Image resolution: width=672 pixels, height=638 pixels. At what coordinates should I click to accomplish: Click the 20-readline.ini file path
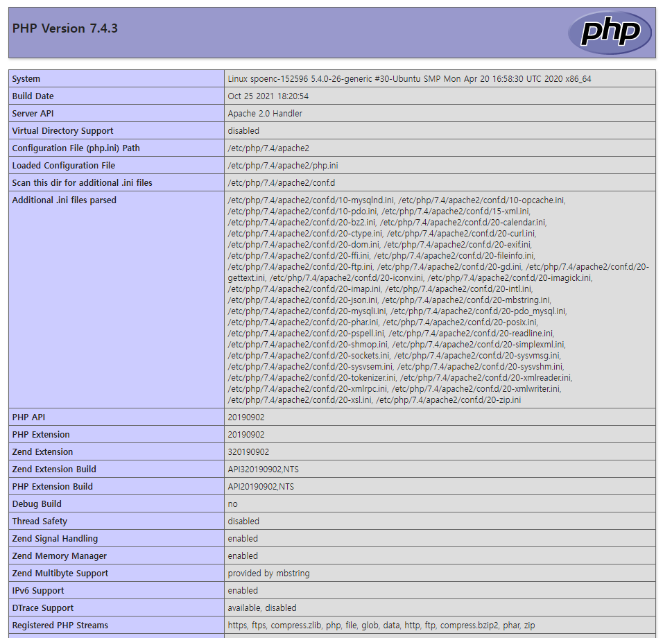click(x=471, y=334)
